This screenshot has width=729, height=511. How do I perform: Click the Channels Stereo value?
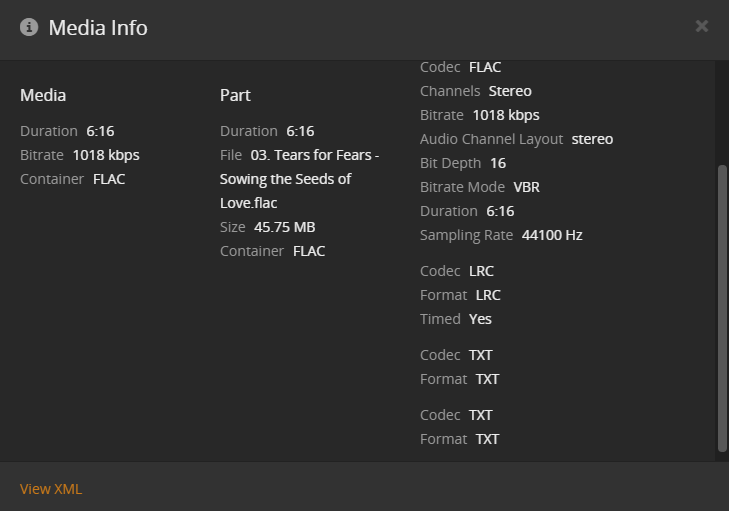510,91
